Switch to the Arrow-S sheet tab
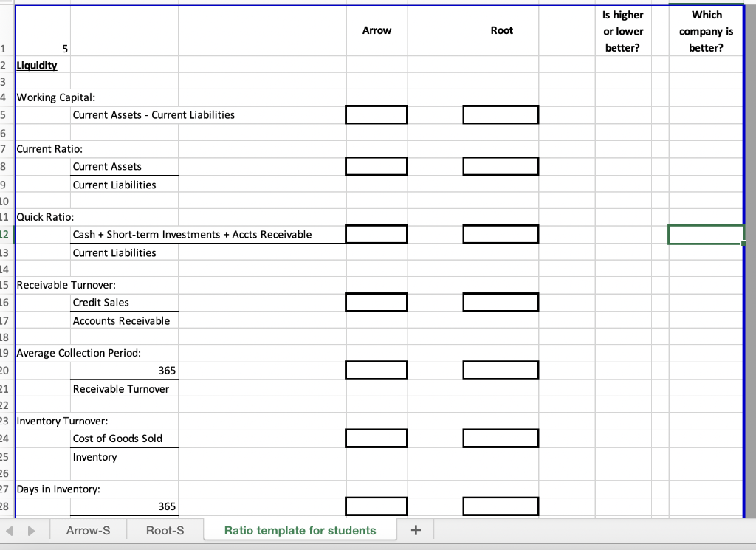756x550 pixels. pyautogui.click(x=89, y=530)
